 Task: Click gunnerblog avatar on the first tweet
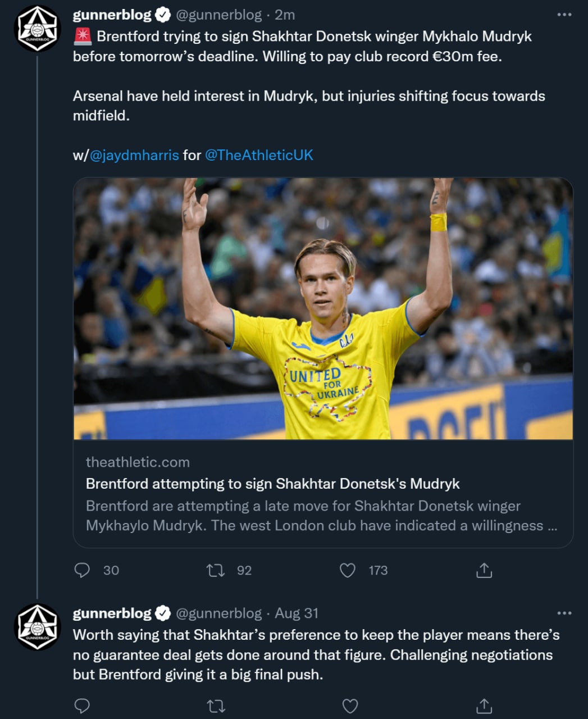[37, 29]
